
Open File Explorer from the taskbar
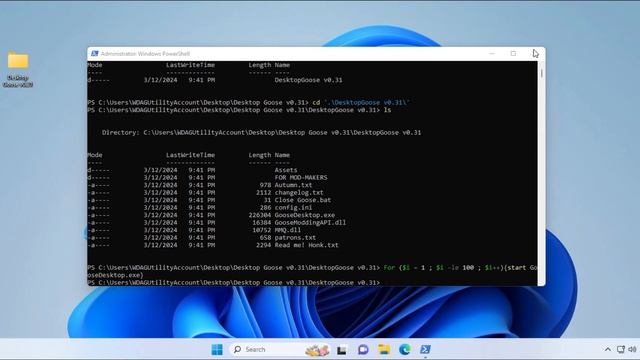point(384,349)
